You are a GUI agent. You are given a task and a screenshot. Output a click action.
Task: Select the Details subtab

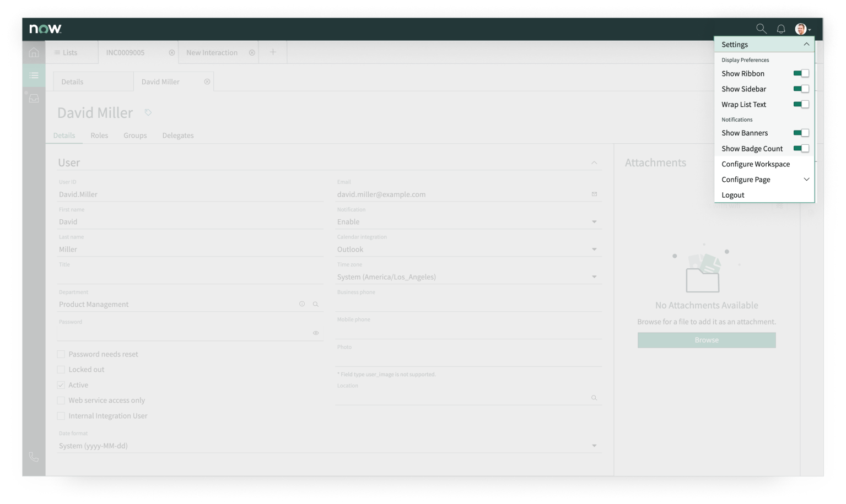tap(93, 82)
